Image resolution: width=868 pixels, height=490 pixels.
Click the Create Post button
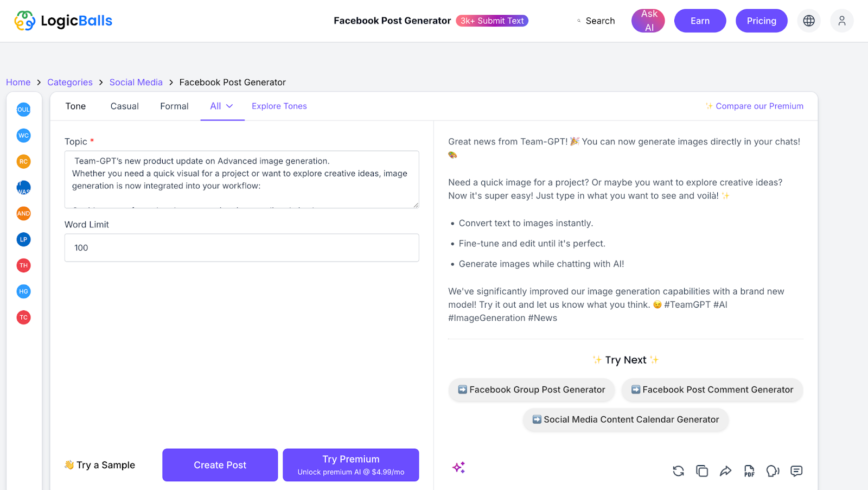[220, 465]
